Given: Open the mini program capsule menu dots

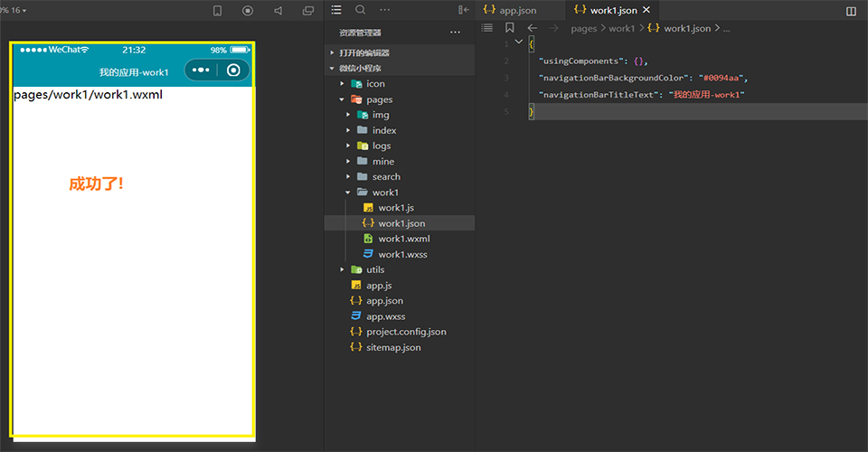Looking at the screenshot, I should (201, 70).
